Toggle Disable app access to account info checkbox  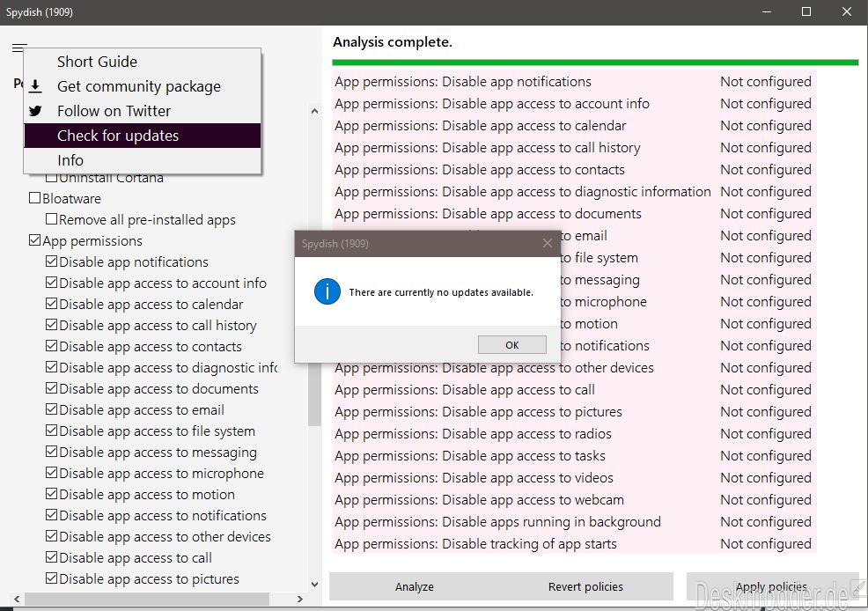[x=51, y=283]
